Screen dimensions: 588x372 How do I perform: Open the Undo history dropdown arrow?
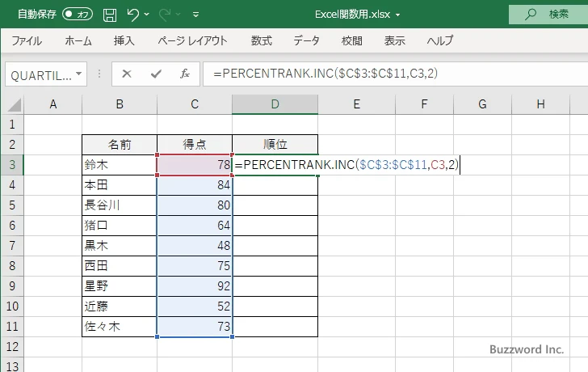click(147, 15)
